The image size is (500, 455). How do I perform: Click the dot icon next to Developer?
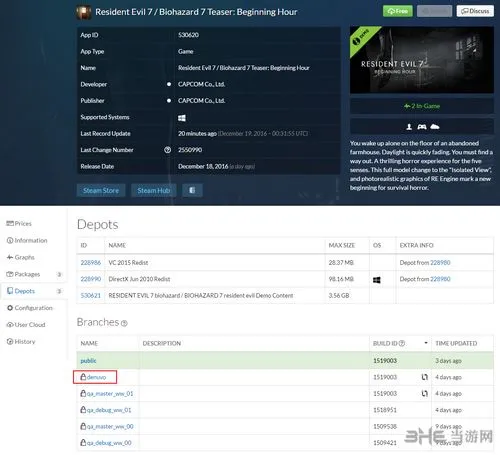point(169,84)
